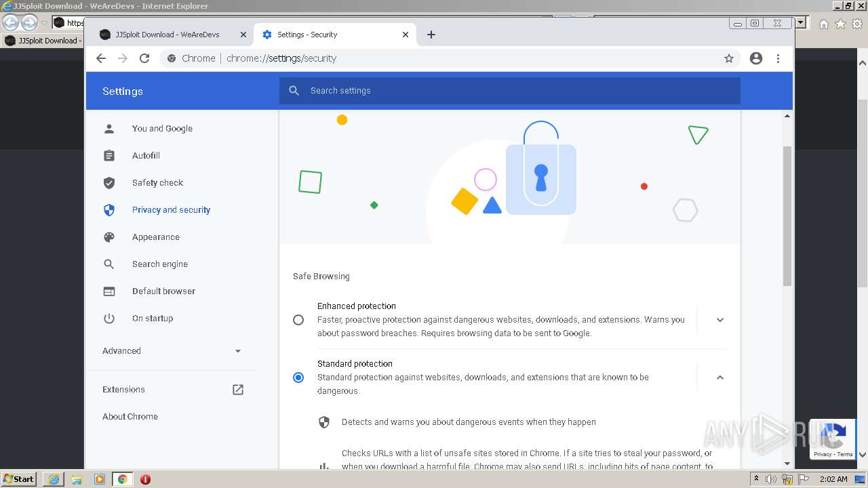
Task: Select the Standard protection radio button
Action: pos(298,378)
